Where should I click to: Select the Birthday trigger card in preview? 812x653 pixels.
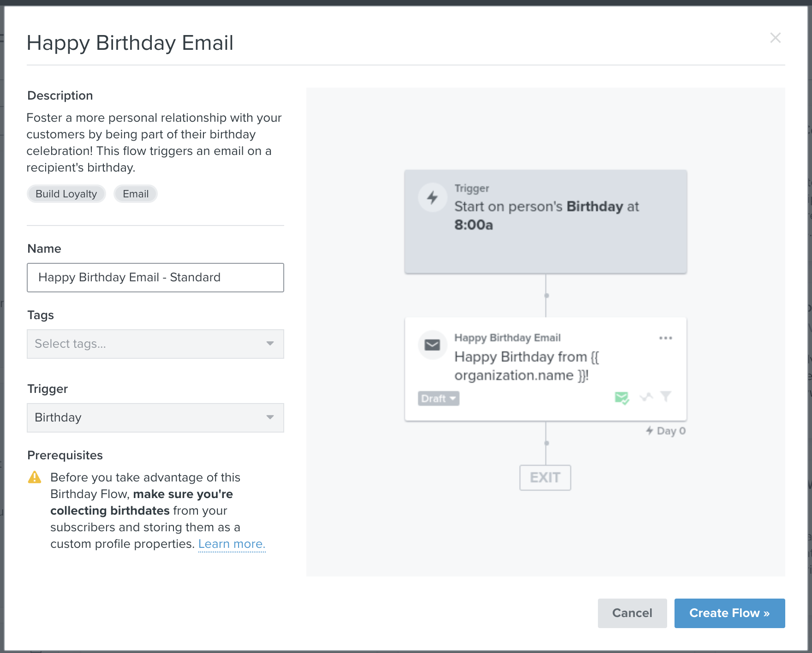pyautogui.click(x=545, y=222)
